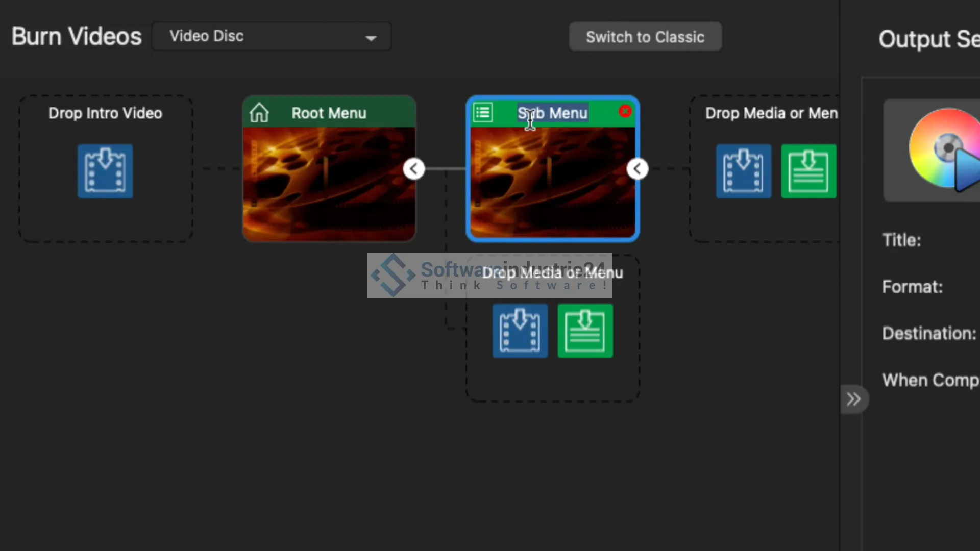980x551 pixels.
Task: Click the Root Menu title label
Action: click(x=329, y=113)
